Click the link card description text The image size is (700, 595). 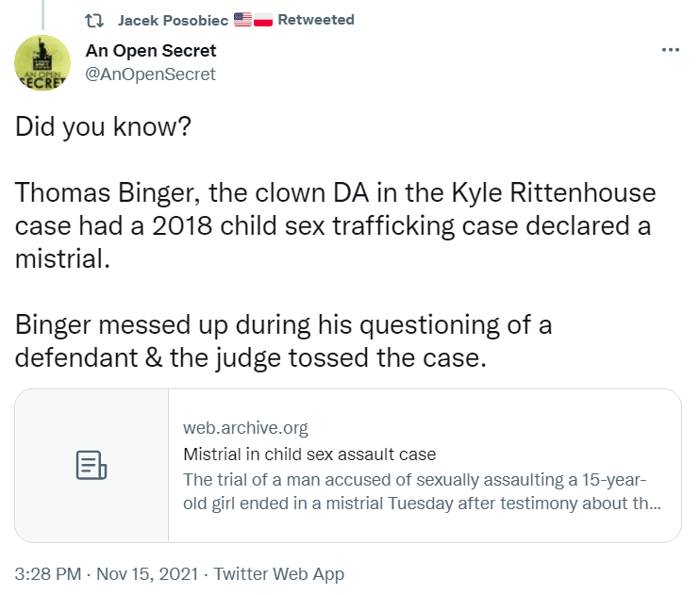[x=422, y=491]
